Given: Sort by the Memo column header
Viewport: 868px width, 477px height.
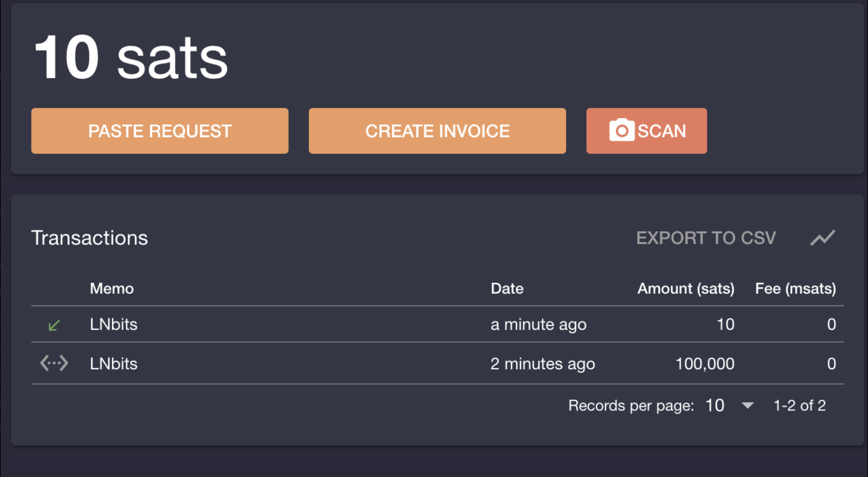Looking at the screenshot, I should click(x=111, y=289).
